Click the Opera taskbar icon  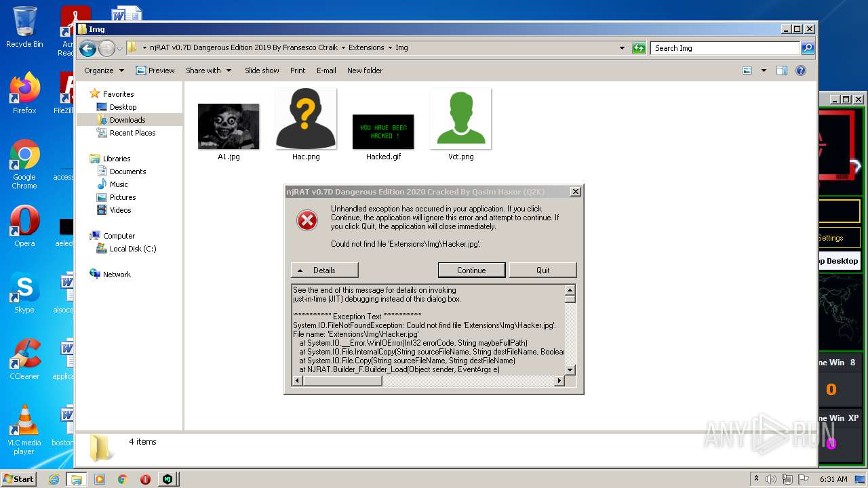click(145, 479)
